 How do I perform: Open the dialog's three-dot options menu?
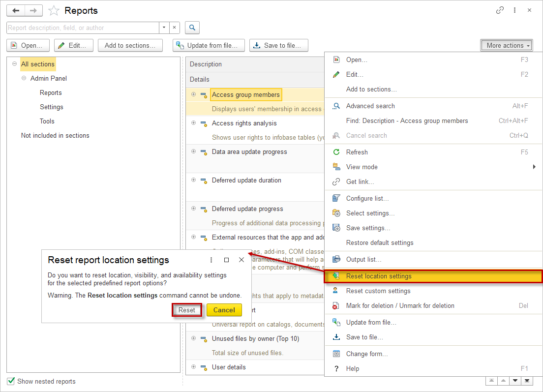pos(211,260)
